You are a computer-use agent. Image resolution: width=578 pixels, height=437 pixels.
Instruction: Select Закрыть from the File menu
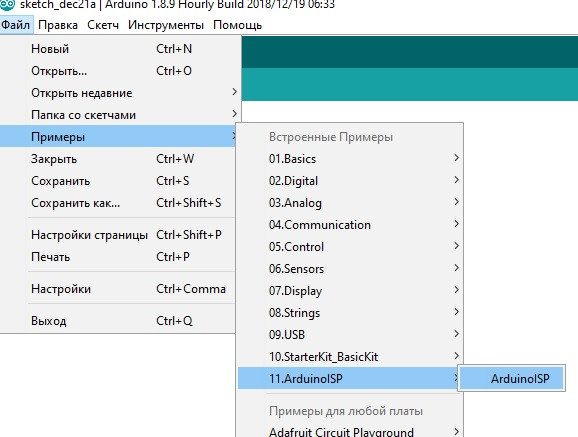click(117, 159)
